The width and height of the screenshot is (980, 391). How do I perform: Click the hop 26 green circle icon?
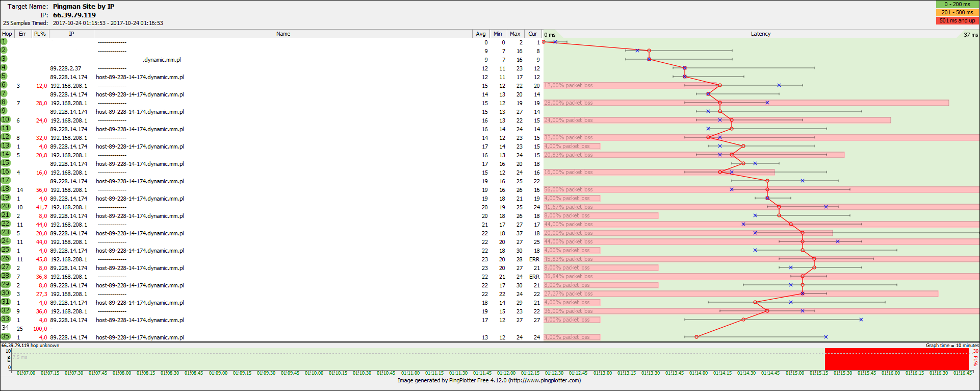(x=6, y=258)
